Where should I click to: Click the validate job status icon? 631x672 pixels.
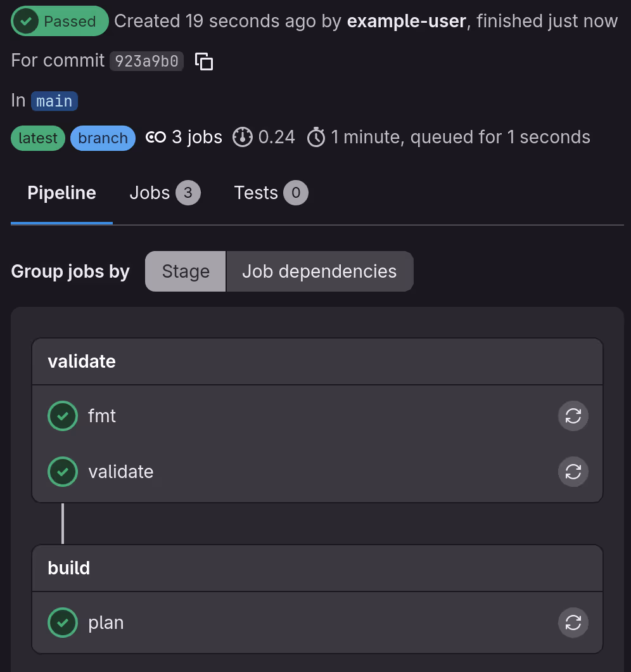(62, 472)
